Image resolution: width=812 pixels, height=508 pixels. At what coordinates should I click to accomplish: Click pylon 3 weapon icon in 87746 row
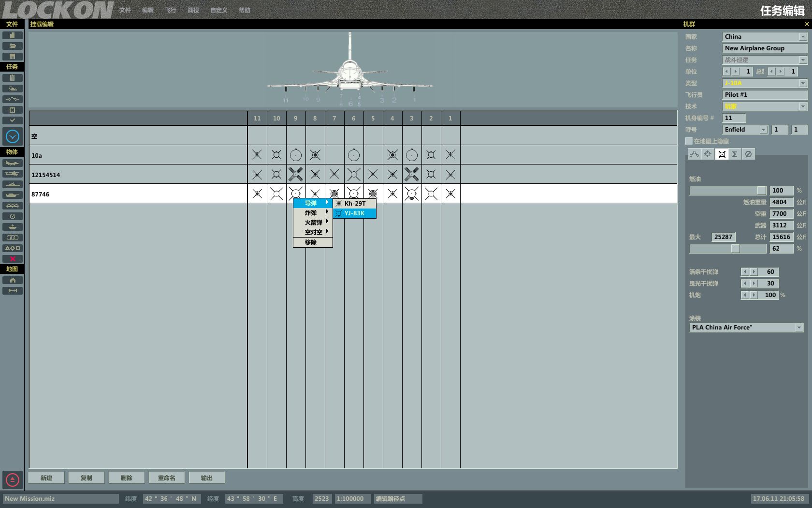pyautogui.click(x=412, y=194)
